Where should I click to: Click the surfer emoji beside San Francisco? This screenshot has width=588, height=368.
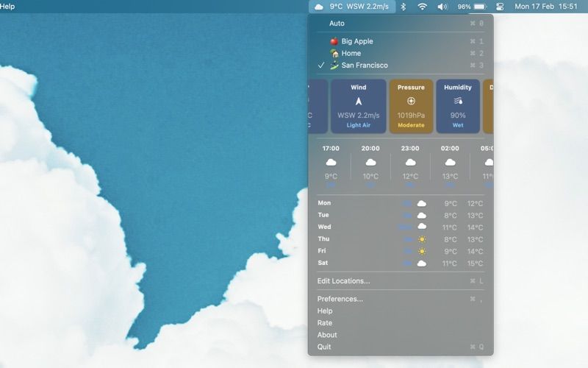[x=334, y=66]
